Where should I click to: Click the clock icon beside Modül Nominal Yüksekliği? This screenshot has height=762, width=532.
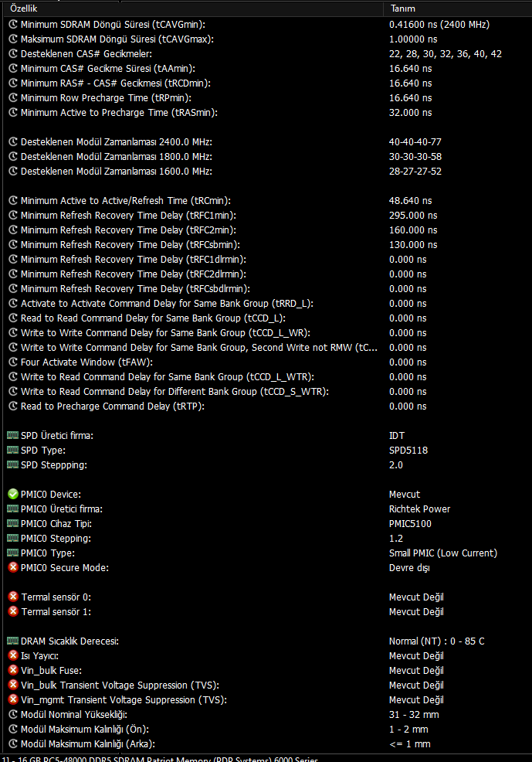[x=13, y=714]
